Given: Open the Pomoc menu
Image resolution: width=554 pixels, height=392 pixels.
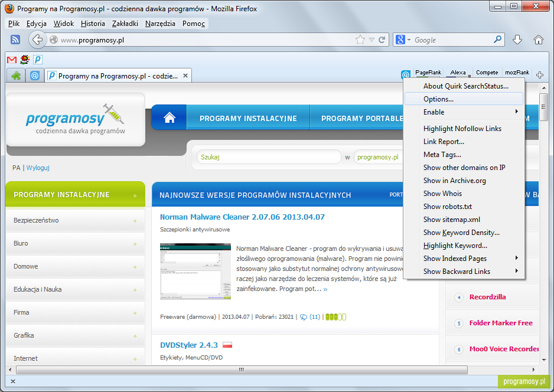Looking at the screenshot, I should [194, 23].
